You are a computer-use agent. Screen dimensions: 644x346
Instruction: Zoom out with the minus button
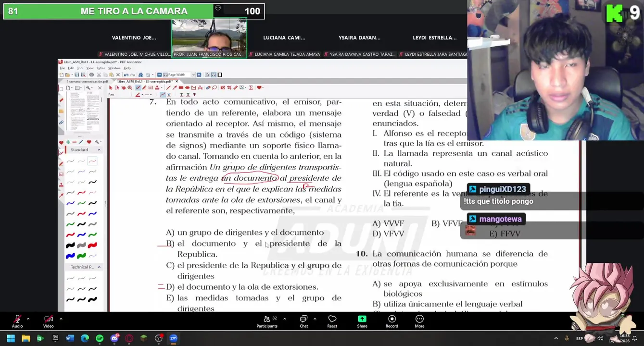[x=160, y=74]
